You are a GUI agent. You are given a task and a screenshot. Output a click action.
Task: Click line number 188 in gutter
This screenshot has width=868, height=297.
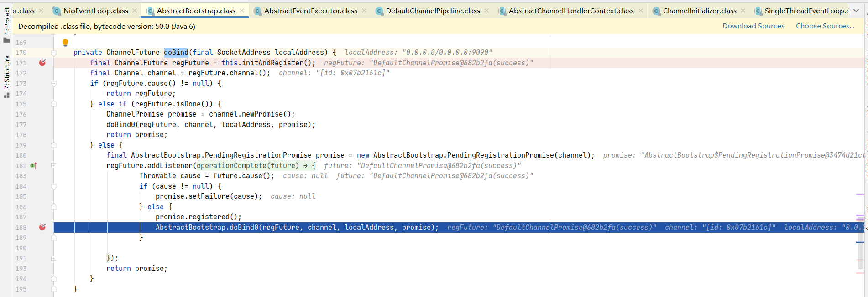coord(21,228)
